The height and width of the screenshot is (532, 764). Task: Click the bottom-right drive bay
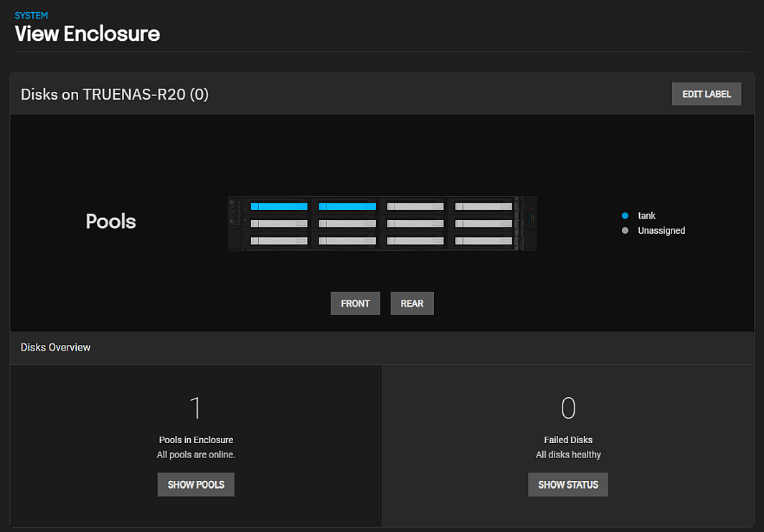point(484,241)
